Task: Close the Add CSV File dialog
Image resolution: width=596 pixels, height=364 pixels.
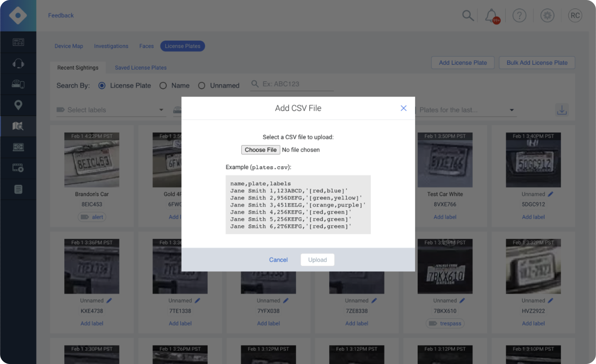Action: (x=403, y=108)
